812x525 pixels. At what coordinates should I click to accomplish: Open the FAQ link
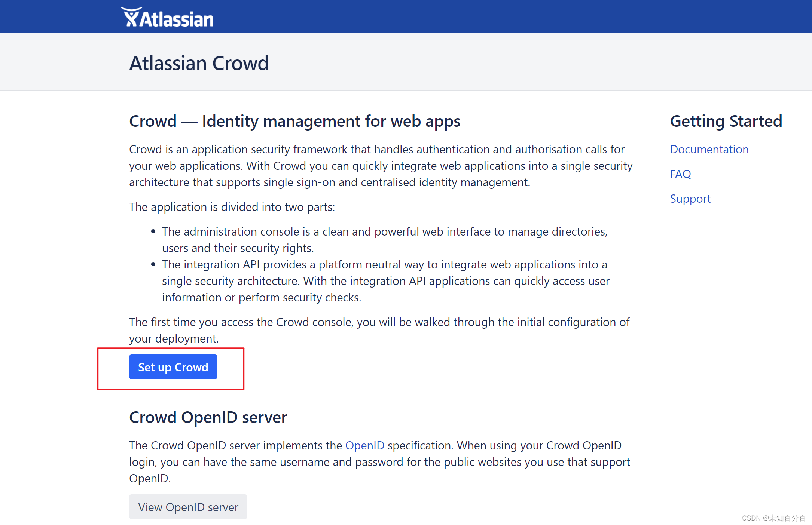(680, 174)
